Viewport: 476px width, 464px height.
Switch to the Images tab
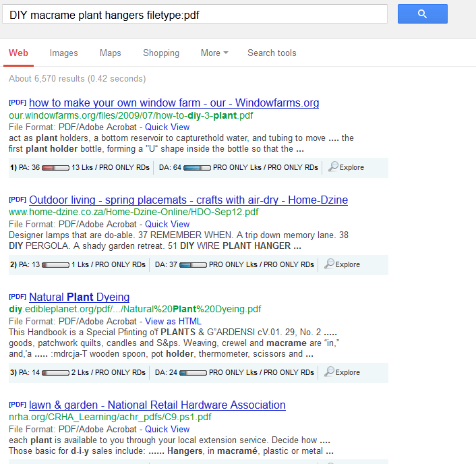point(64,53)
